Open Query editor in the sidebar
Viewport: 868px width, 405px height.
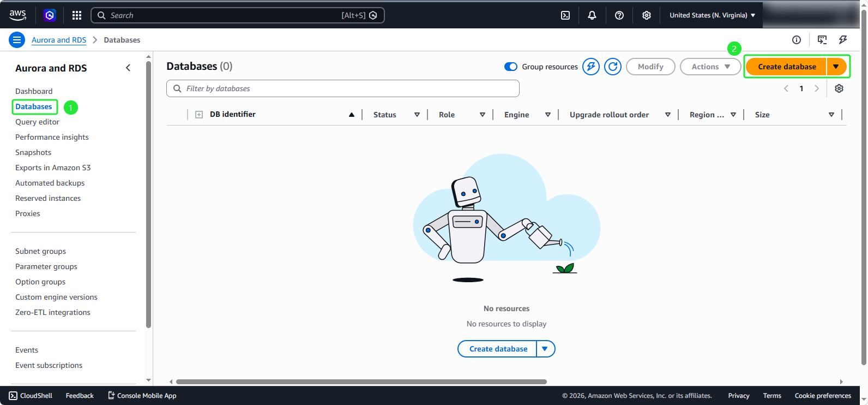point(37,122)
